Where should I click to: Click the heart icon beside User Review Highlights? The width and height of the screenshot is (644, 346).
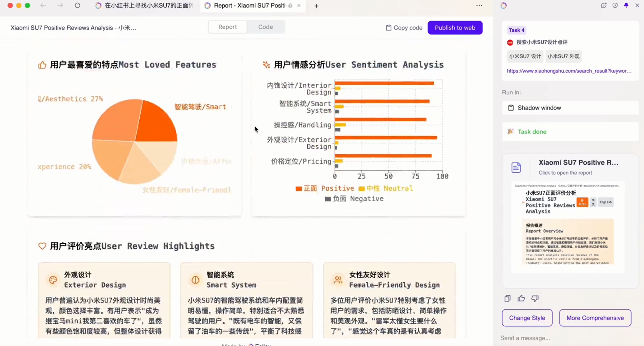coord(42,246)
